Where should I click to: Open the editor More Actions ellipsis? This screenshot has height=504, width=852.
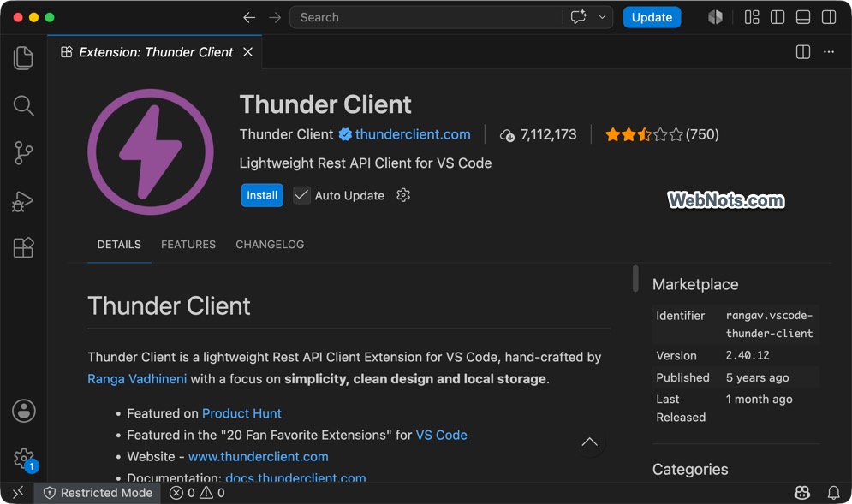tap(829, 52)
